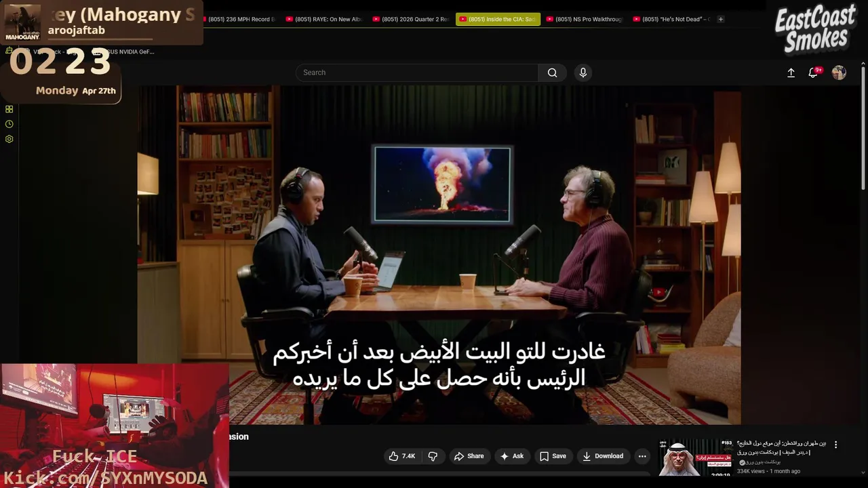
Task: Open the grid icon in left sidebar
Action: pos(9,109)
